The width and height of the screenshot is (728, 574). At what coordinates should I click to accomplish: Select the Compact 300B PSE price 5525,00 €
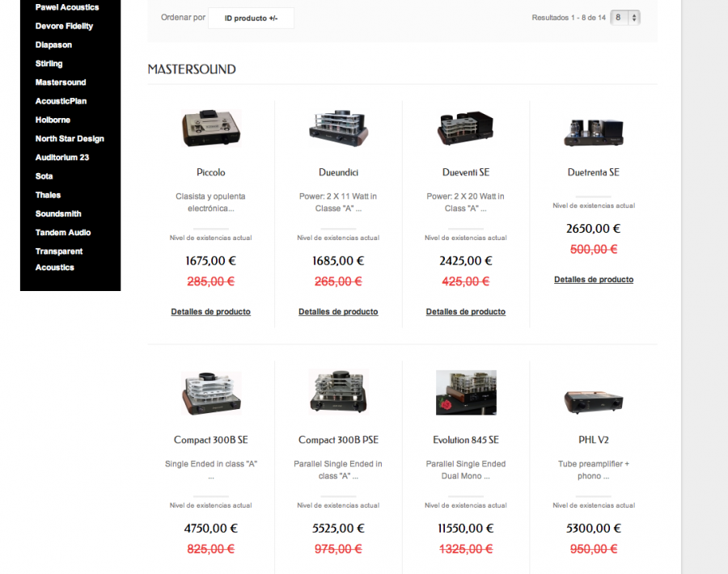coord(338,529)
